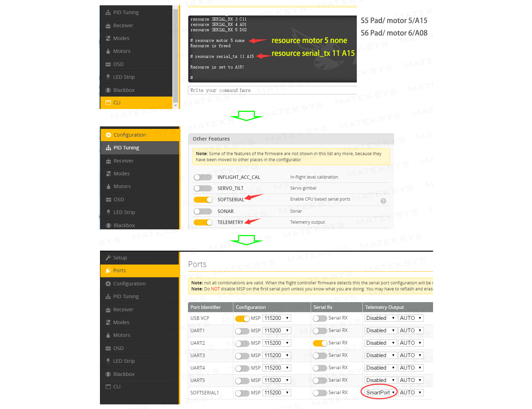
Task: Click the Other Features section header
Action: click(291, 139)
